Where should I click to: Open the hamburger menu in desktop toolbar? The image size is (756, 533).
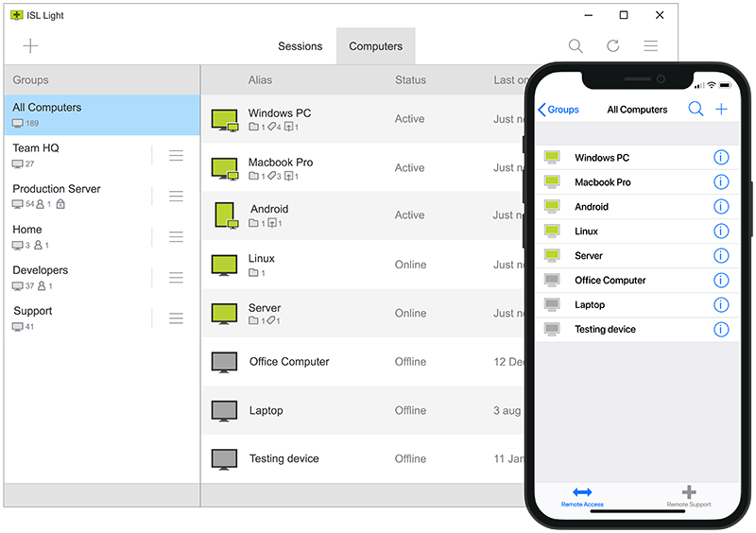(x=650, y=45)
